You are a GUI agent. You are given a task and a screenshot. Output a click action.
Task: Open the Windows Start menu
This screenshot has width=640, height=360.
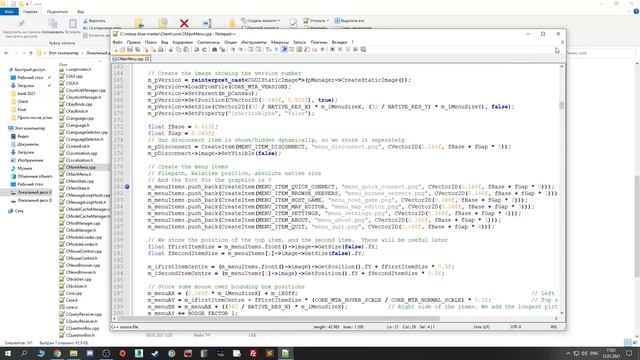8,353
